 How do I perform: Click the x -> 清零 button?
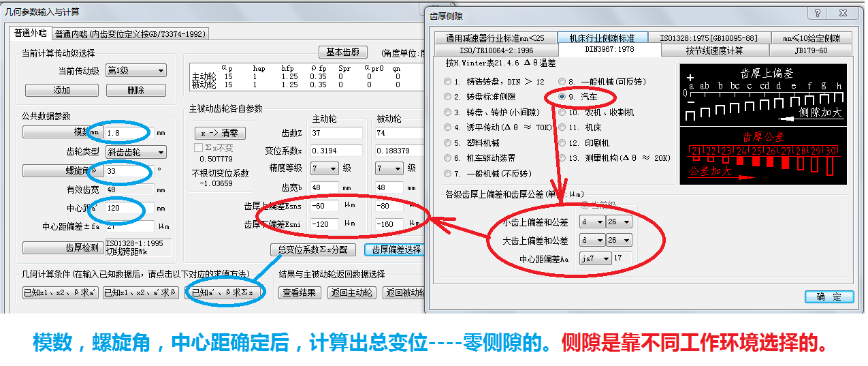[220, 134]
